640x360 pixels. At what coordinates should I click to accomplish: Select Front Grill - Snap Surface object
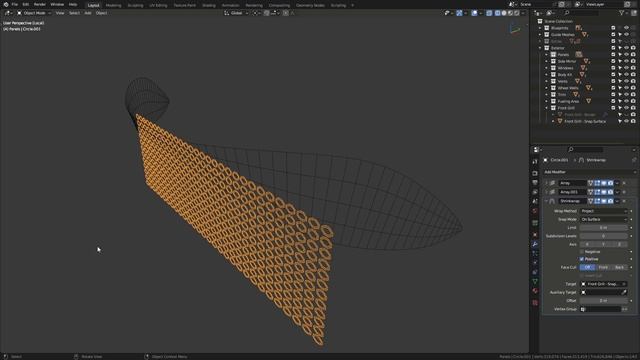point(585,122)
